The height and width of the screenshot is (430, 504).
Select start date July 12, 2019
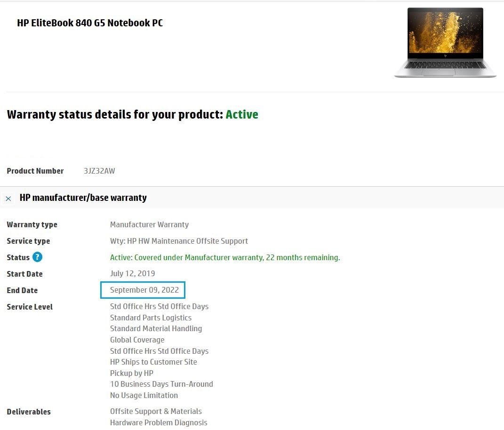(x=132, y=273)
